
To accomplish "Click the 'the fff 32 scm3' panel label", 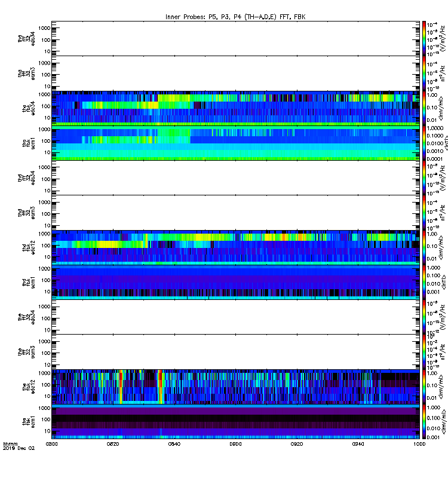I will 26,352.
